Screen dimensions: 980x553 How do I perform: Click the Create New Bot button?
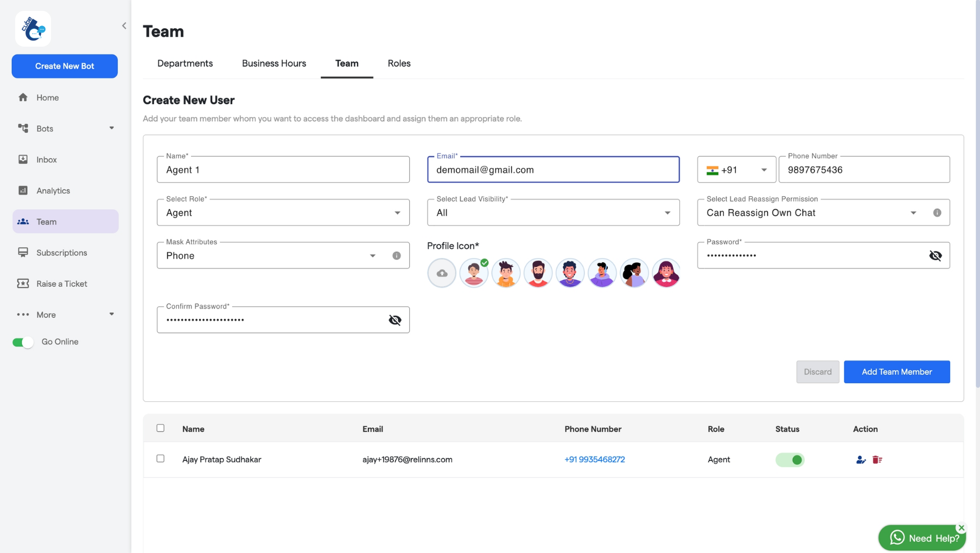(x=65, y=66)
